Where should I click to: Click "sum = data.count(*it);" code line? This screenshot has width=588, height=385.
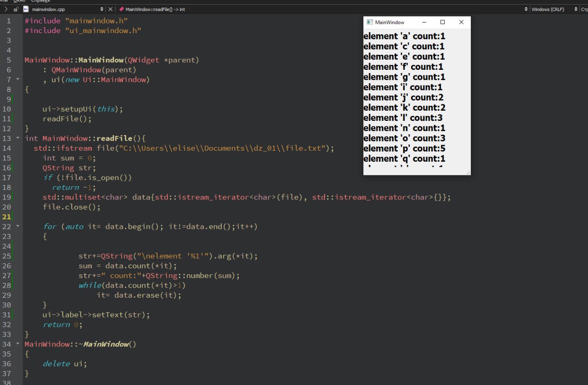coord(128,266)
